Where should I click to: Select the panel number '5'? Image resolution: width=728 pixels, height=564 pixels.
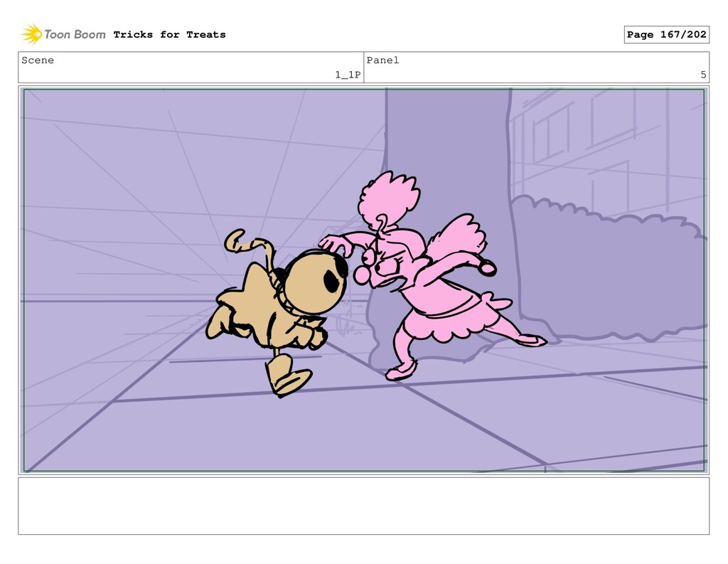tap(703, 75)
